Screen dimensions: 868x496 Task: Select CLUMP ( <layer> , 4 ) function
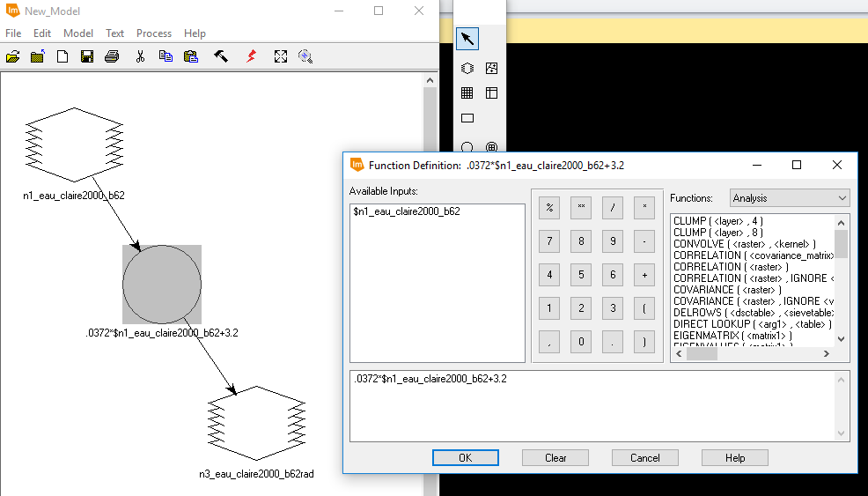pyautogui.click(x=718, y=221)
